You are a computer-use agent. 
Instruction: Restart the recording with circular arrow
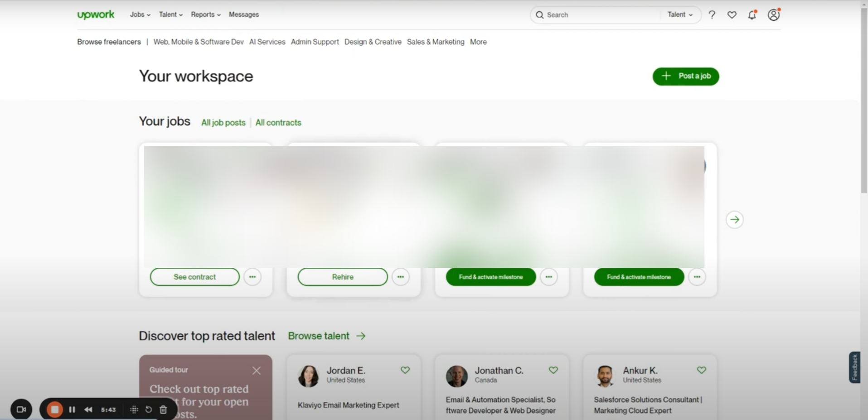(x=149, y=410)
